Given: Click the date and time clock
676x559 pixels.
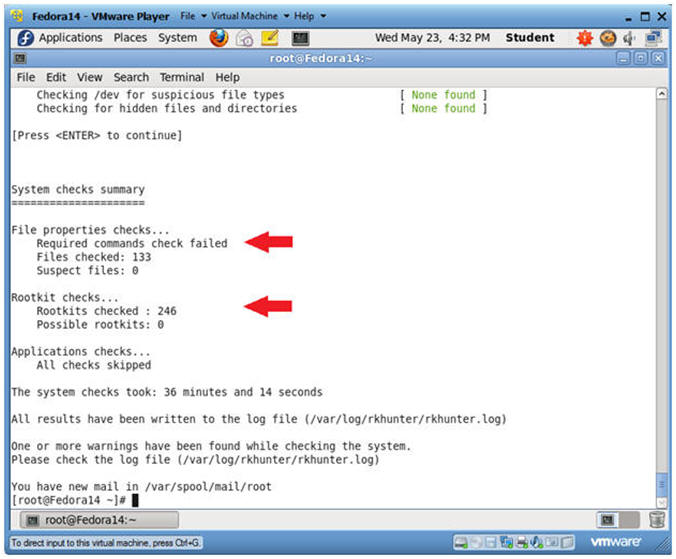Looking at the screenshot, I should (432, 38).
